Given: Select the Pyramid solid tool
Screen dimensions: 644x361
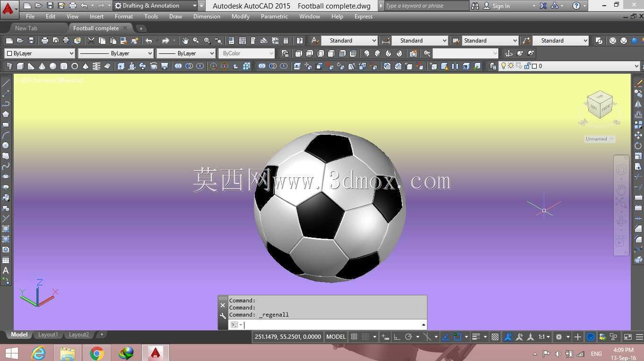Looking at the screenshot, I should tap(86, 66).
